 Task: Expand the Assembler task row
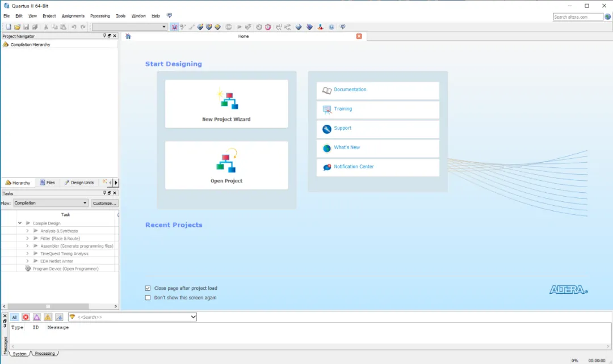[27, 246]
